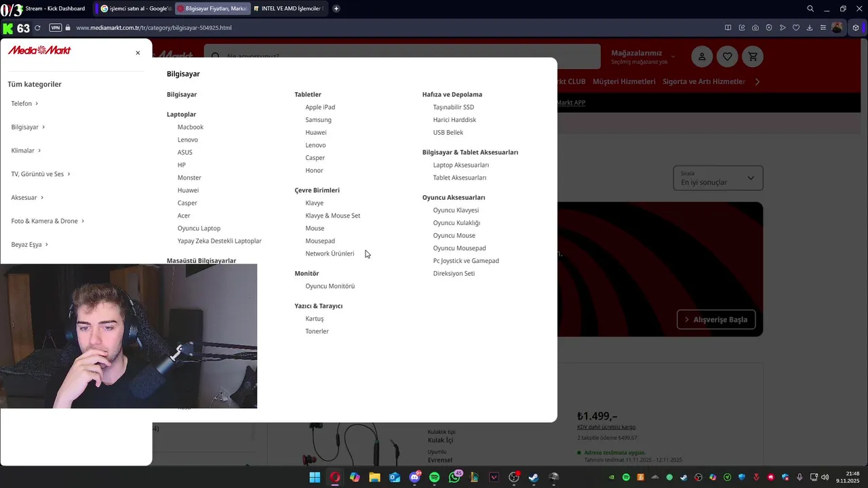This screenshot has width=868, height=488.
Task: Click the MediaMarkt logo in the menu
Action: click(x=39, y=50)
